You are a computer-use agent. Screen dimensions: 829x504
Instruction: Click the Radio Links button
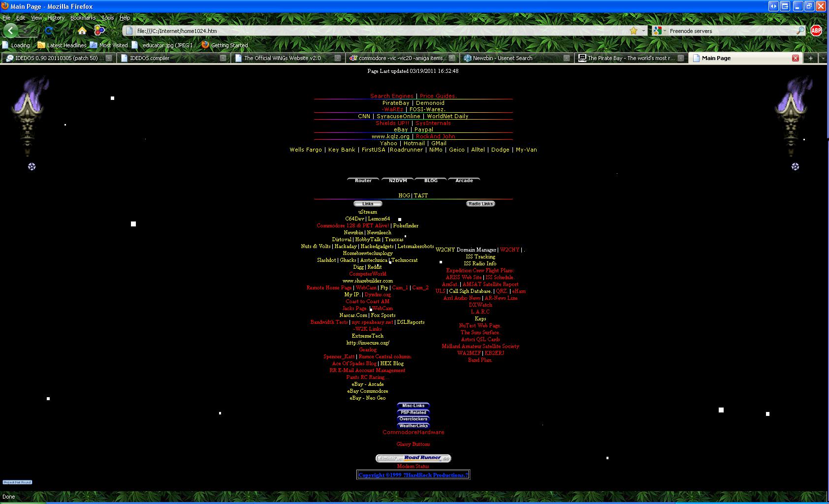pyautogui.click(x=480, y=204)
